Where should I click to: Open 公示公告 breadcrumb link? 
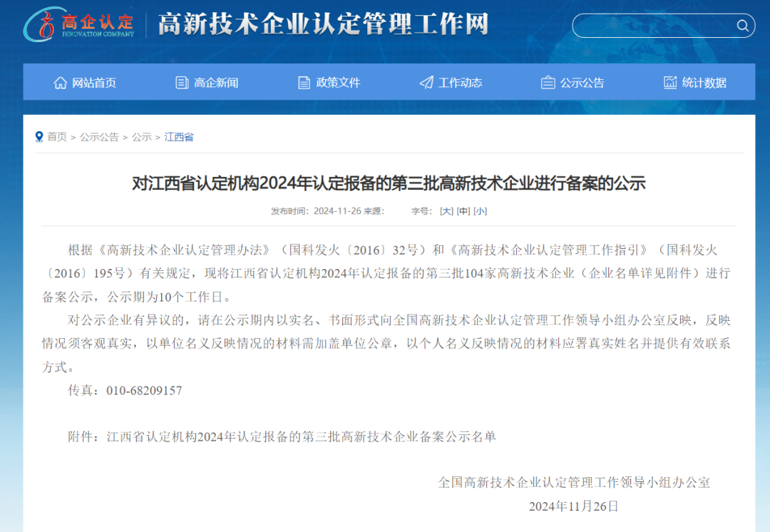pyautogui.click(x=99, y=137)
